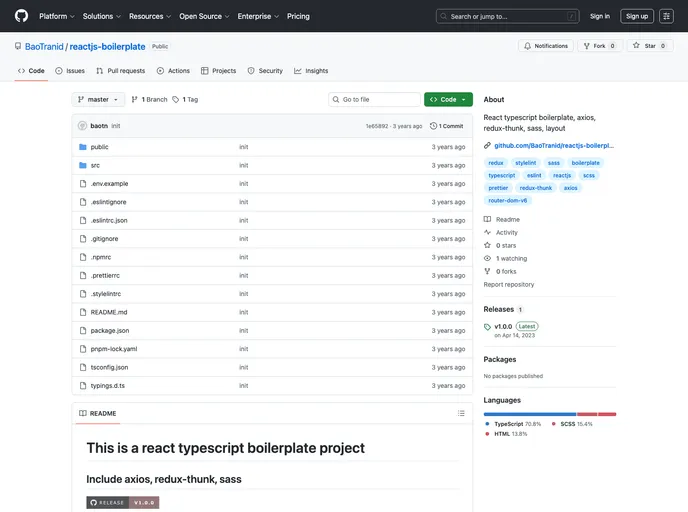Click the public folder icon
Screen dimensions: 688x512
(82, 147)
